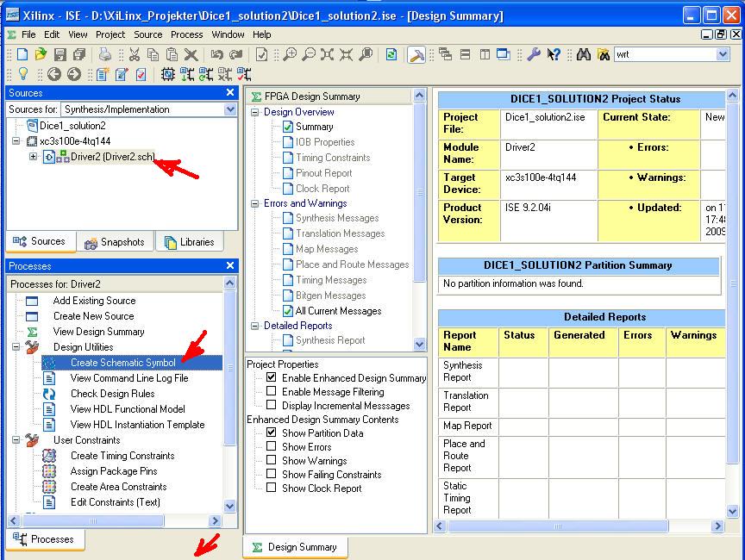Toggle Show Partition Data checkbox
This screenshot has height=560, width=745.
[272, 432]
